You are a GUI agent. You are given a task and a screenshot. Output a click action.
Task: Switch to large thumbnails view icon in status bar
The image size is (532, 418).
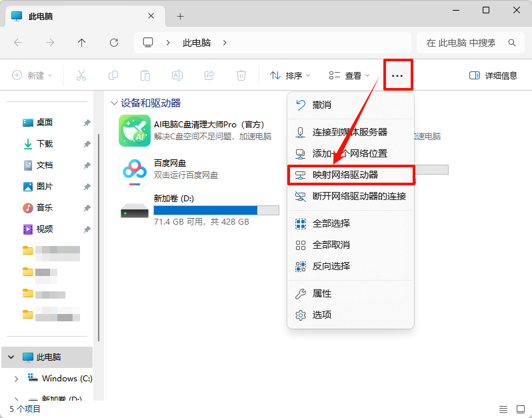tap(521, 409)
